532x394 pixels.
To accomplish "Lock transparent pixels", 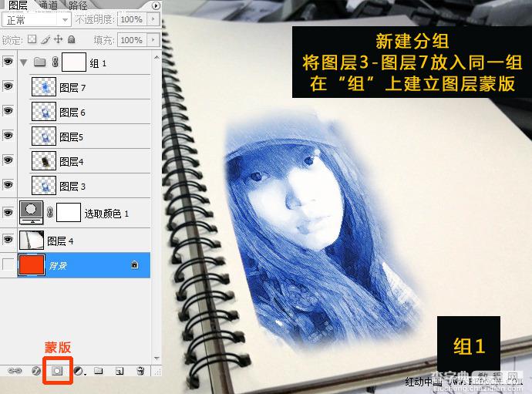I will point(32,39).
